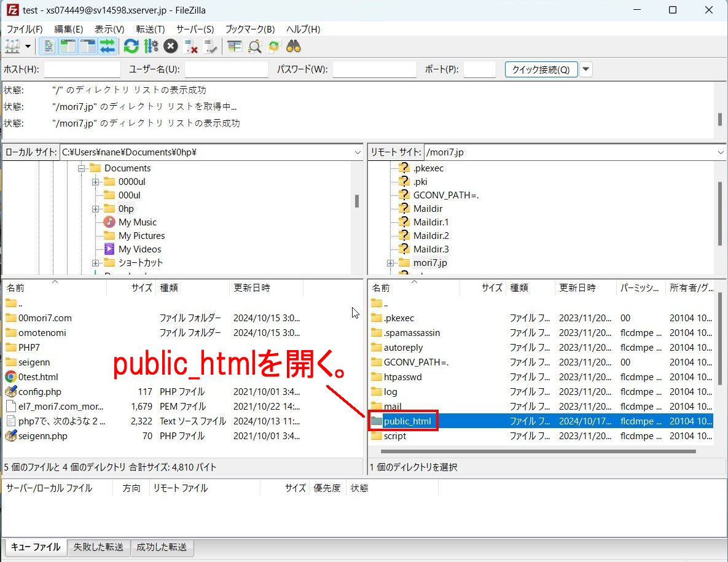Viewport: 728px width, 562px height.
Task: Toggle directory comparison icon
Action: [254, 47]
